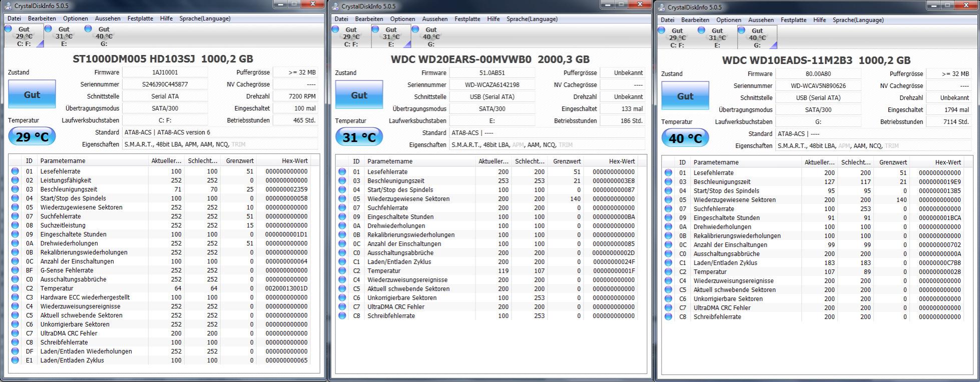Screen dimensions: 980x382
Task: Click status icon of Unkorrigierbare Sektoren in right window
Action: pyautogui.click(x=668, y=298)
